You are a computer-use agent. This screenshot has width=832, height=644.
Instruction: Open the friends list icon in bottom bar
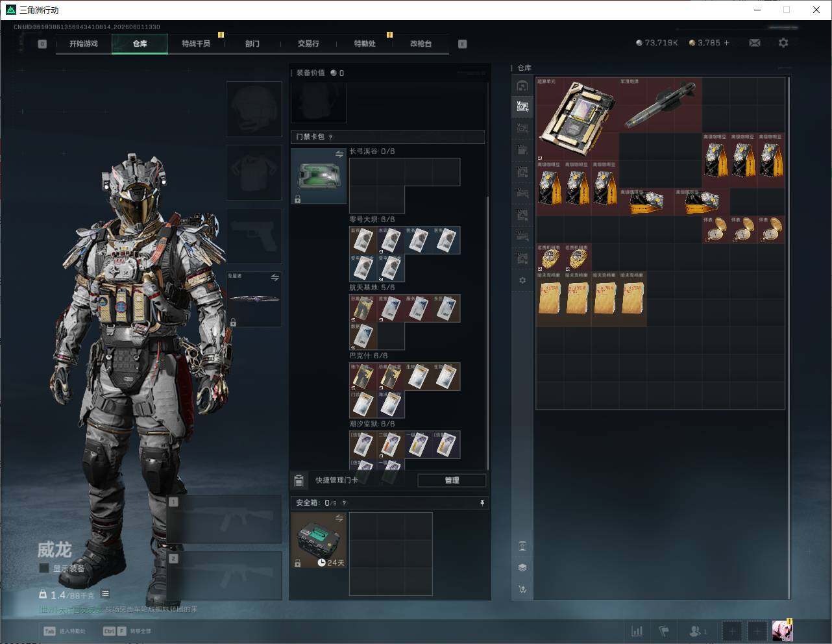[x=698, y=631]
